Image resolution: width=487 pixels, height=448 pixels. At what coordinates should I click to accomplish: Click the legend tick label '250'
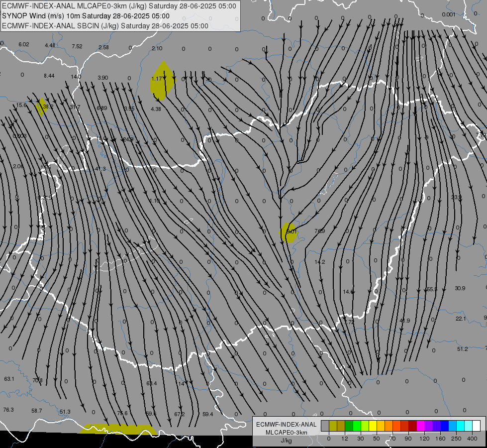(456, 439)
